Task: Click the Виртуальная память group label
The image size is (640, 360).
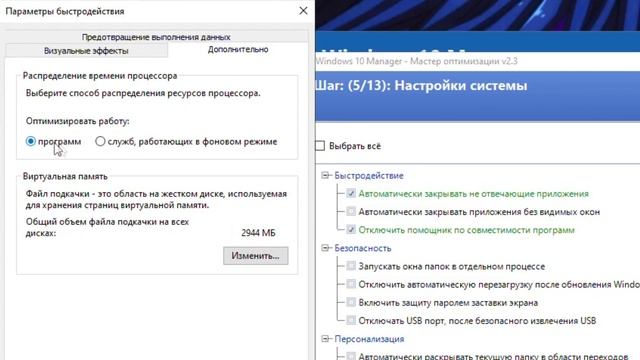Action: click(65, 177)
